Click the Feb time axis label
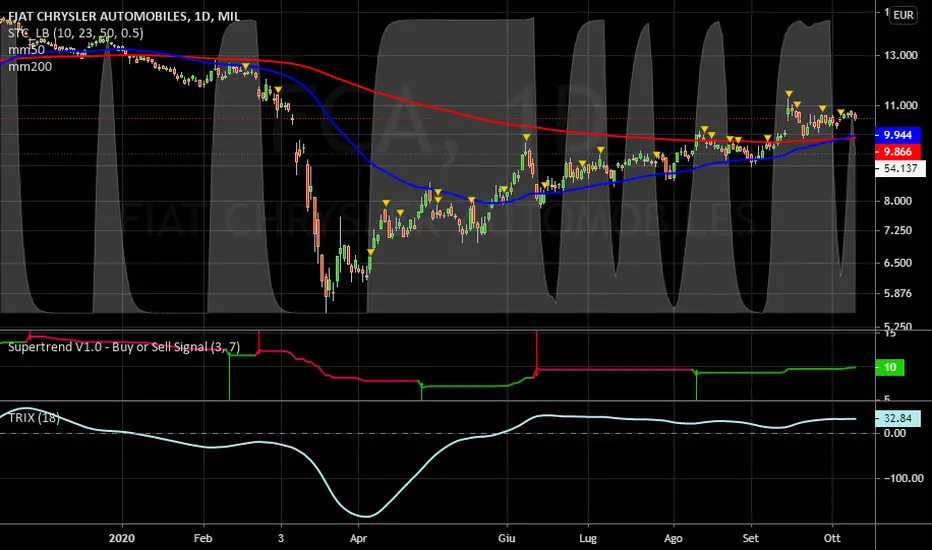This screenshot has width=932, height=550. [203, 538]
